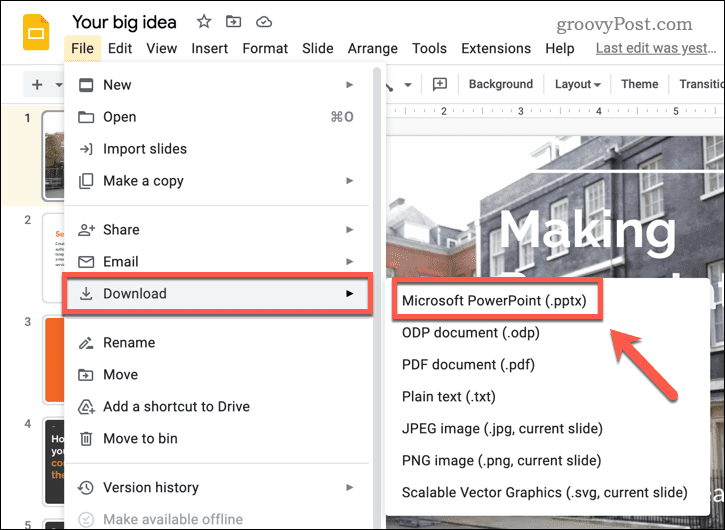The height and width of the screenshot is (530, 725).
Task: Click the New slide window icon
Action: tap(86, 85)
